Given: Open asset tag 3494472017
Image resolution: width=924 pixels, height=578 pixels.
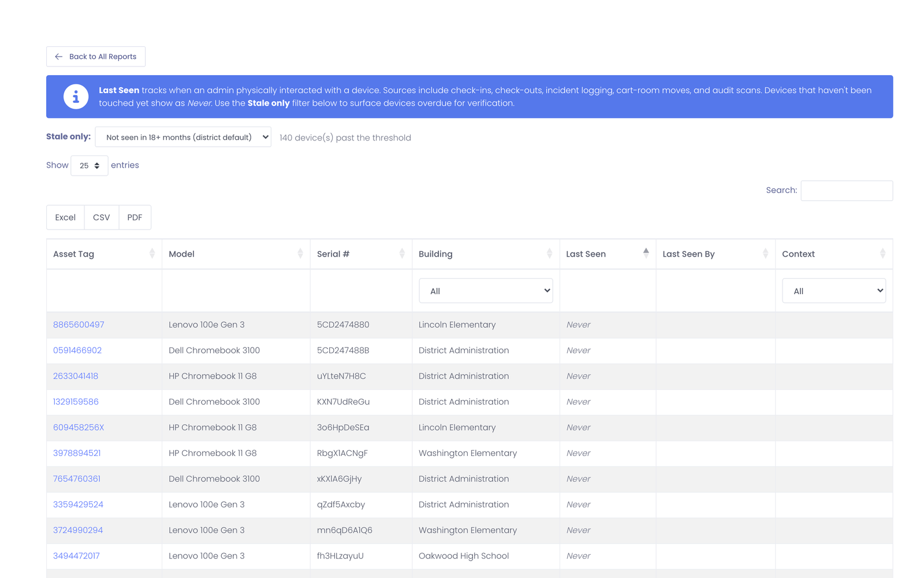Looking at the screenshot, I should pyautogui.click(x=76, y=556).
